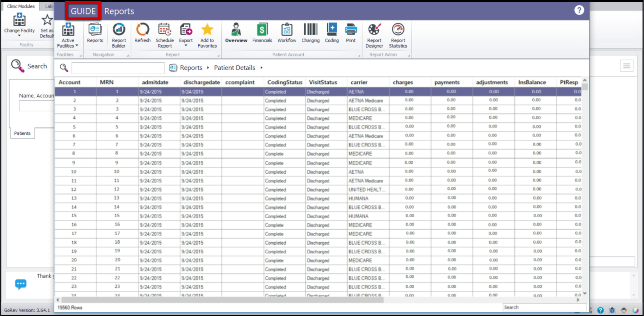Open the Workflow clipboard icon

coord(287,33)
